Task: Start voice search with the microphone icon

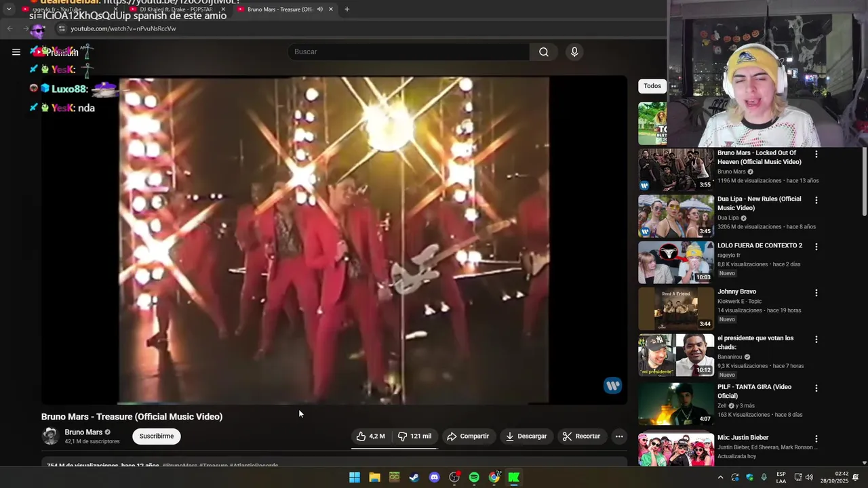Action: point(574,52)
